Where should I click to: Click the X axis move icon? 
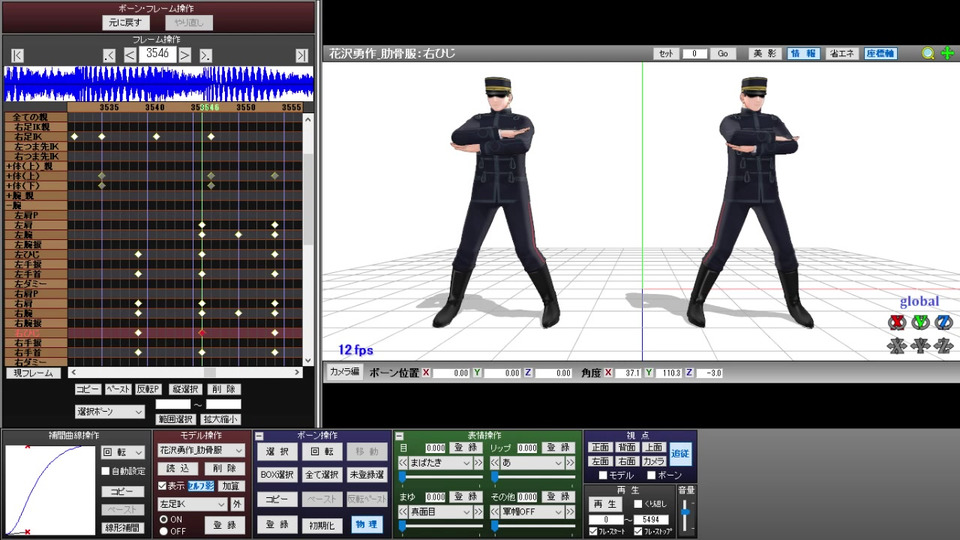pyautogui.click(x=896, y=346)
